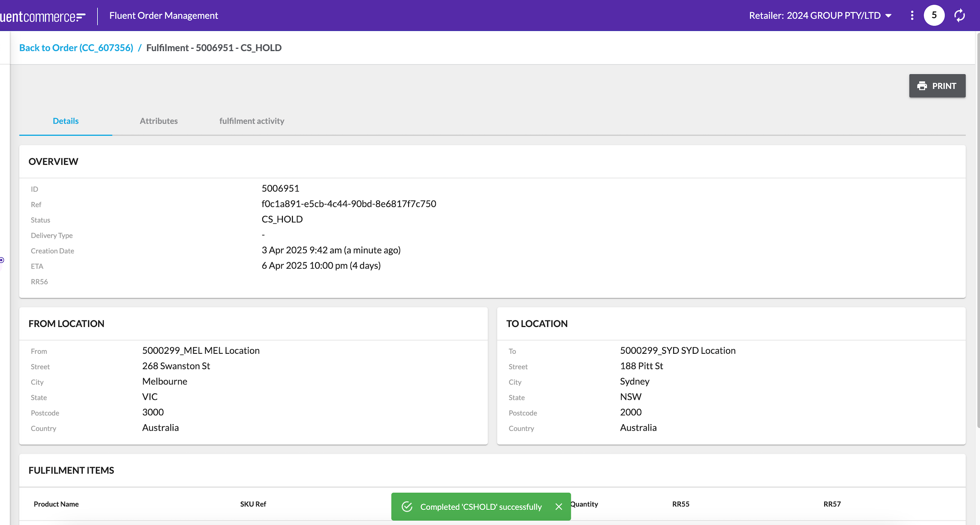Screen dimensions: 980x525
Task: Open the user avatar showing 5
Action: coord(934,15)
